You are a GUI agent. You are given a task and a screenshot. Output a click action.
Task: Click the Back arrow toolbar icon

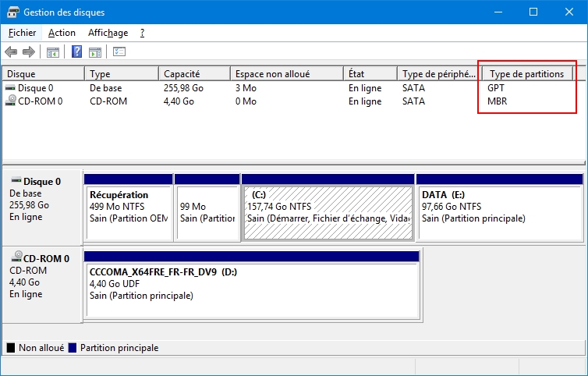coord(11,52)
